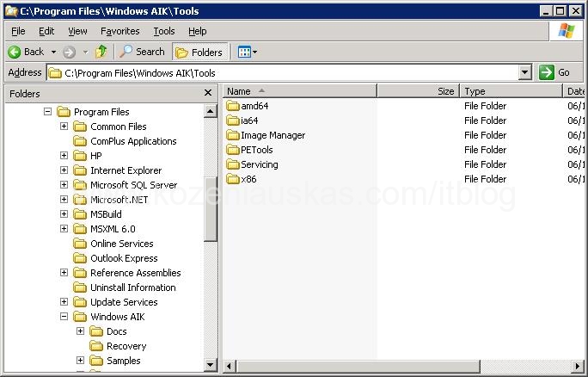This screenshot has width=588, height=377.
Task: Go up one folder level icon
Action: click(101, 52)
